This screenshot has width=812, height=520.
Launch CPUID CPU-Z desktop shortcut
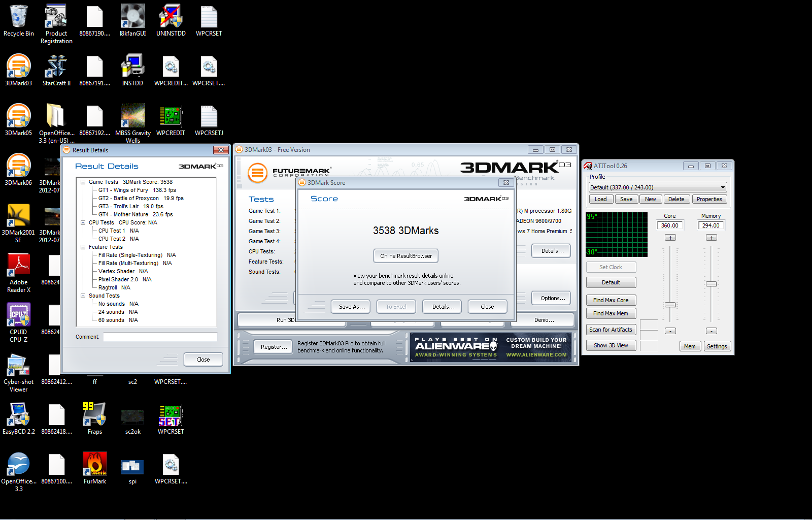18,323
